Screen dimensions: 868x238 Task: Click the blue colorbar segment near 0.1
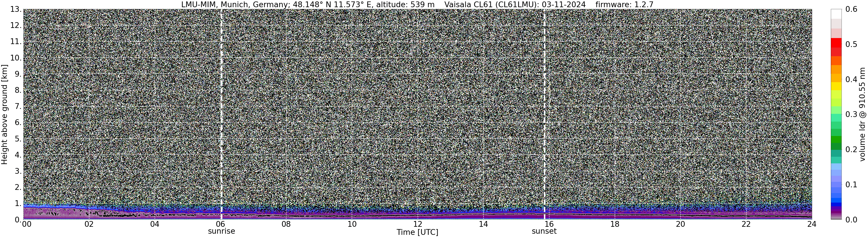coord(836,185)
